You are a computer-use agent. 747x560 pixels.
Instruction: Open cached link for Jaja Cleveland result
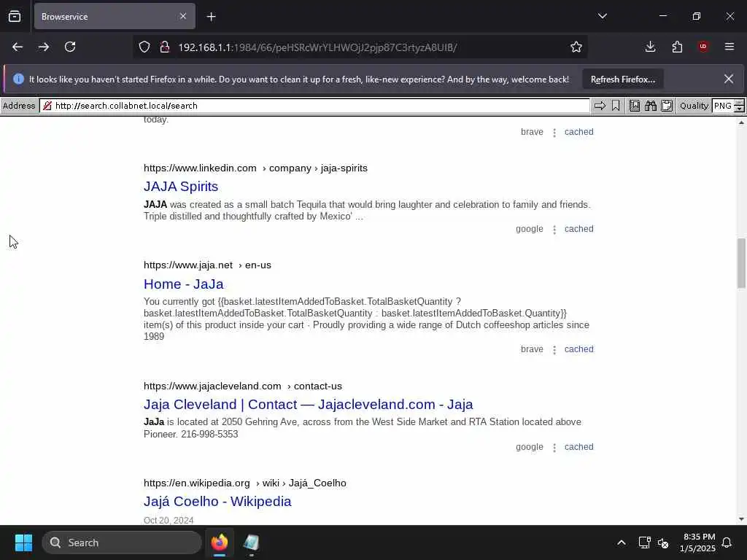click(578, 447)
